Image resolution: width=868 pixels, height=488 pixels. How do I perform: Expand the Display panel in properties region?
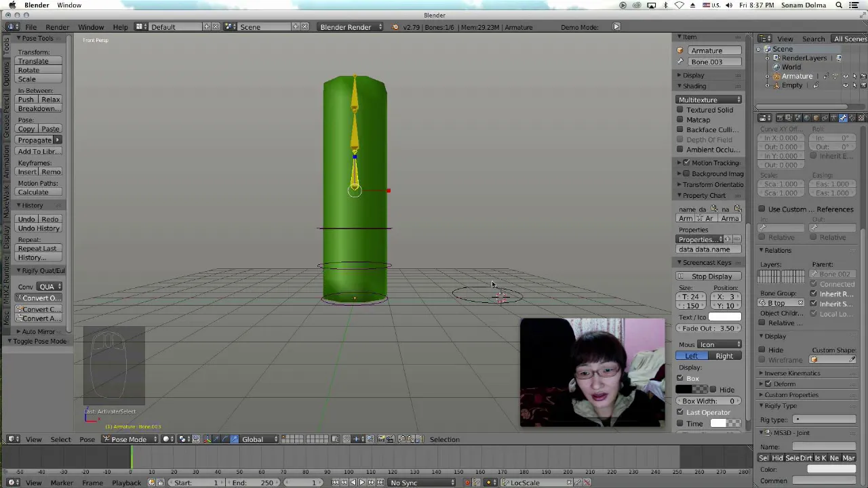pos(692,75)
